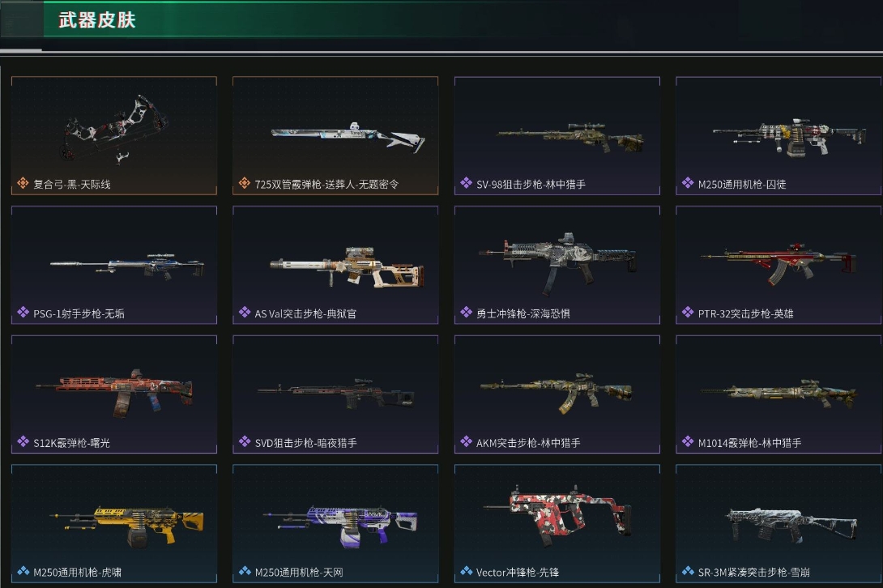
Task: Click the purple rarity icon beside M250通用机枪-囚徒
Action: point(688,183)
